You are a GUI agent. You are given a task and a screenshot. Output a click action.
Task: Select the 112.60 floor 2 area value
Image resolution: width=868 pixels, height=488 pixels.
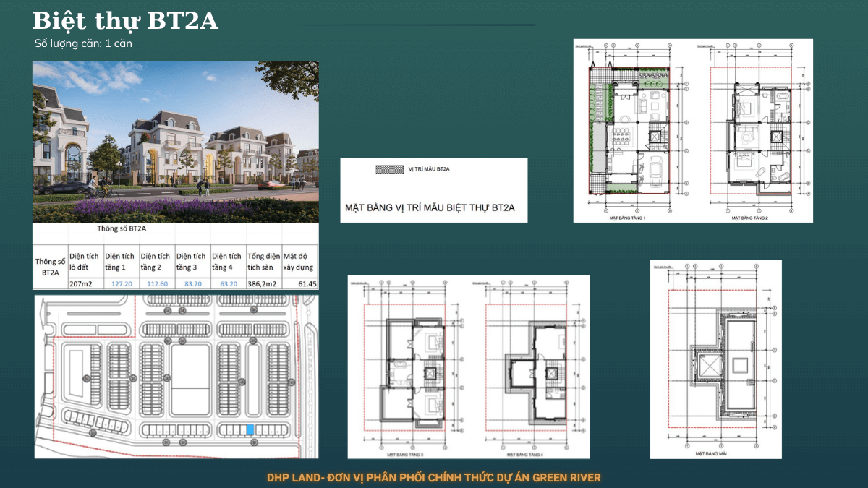pyautogui.click(x=157, y=284)
